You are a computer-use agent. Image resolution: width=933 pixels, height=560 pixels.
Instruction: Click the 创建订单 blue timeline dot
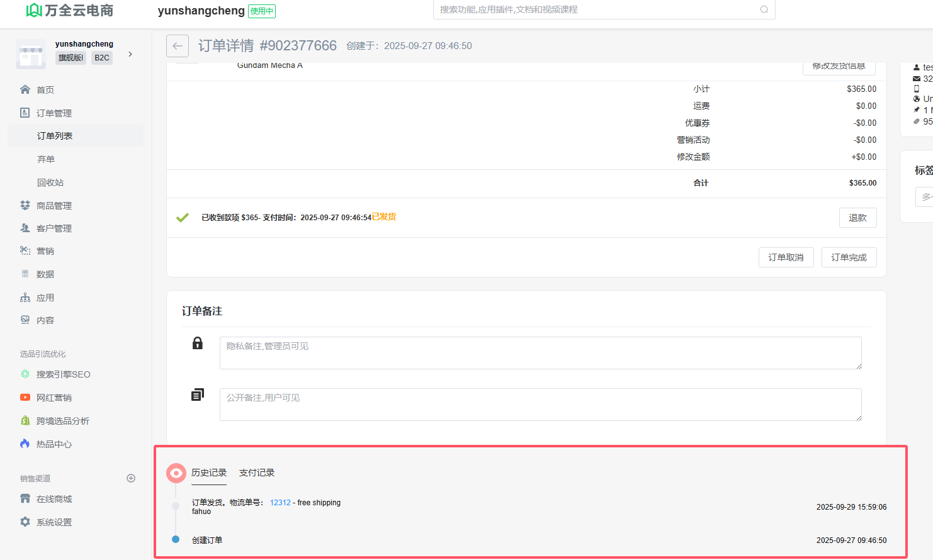(176, 539)
